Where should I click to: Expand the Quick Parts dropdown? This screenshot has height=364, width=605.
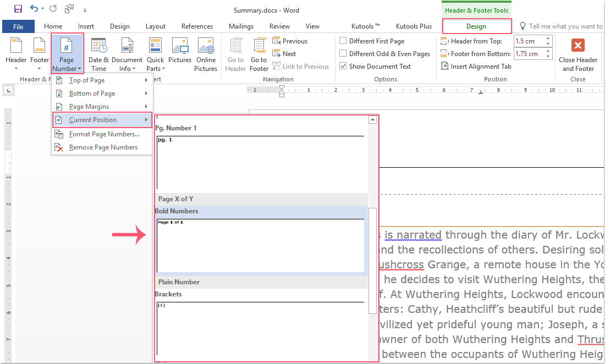155,55
